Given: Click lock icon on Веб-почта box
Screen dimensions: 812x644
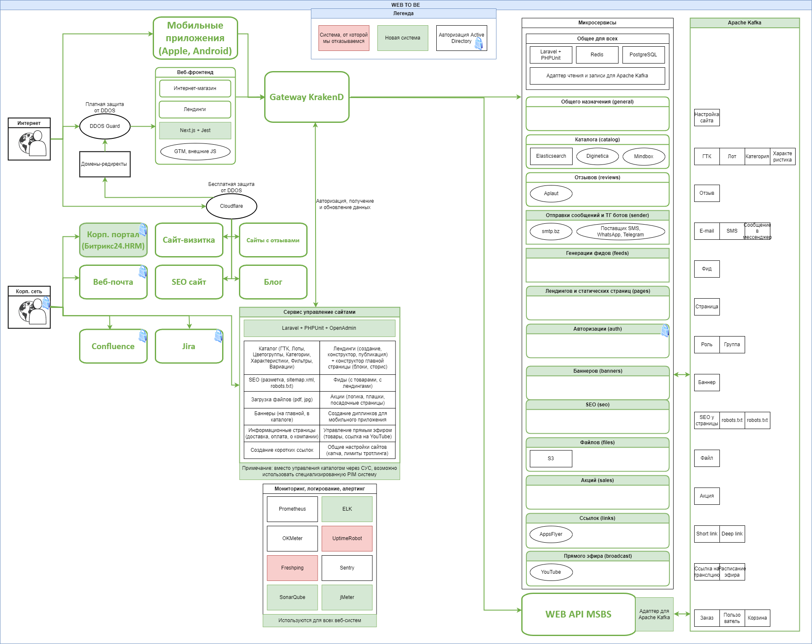Looking at the screenshot, I should 143,272.
